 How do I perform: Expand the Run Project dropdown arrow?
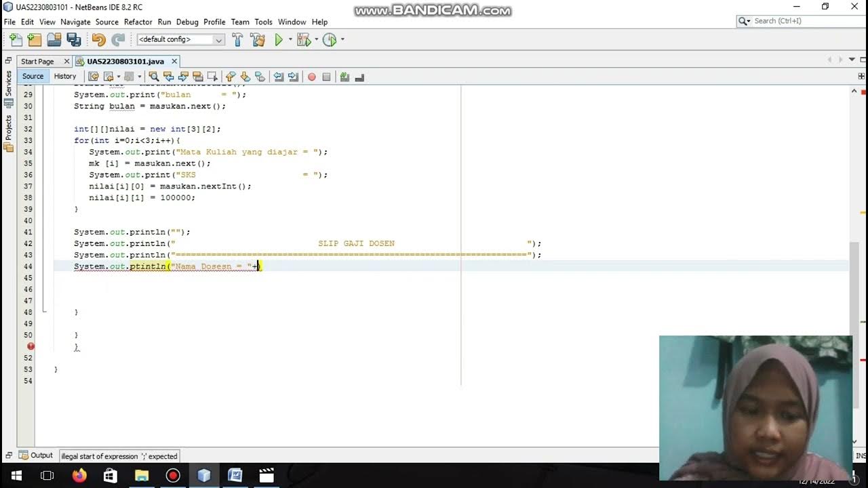(290, 39)
